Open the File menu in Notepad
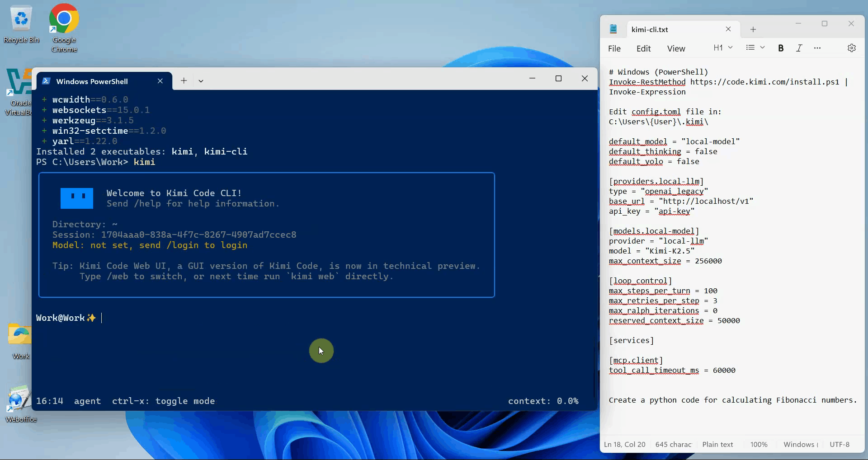The height and width of the screenshot is (460, 868). click(614, 48)
